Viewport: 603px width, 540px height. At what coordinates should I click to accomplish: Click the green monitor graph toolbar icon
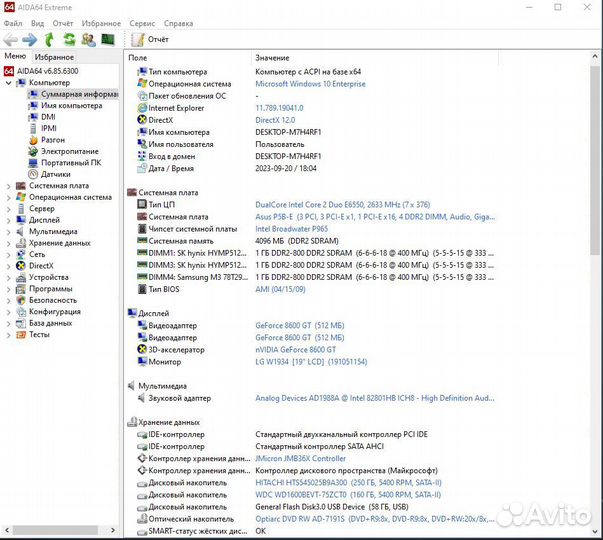point(108,39)
